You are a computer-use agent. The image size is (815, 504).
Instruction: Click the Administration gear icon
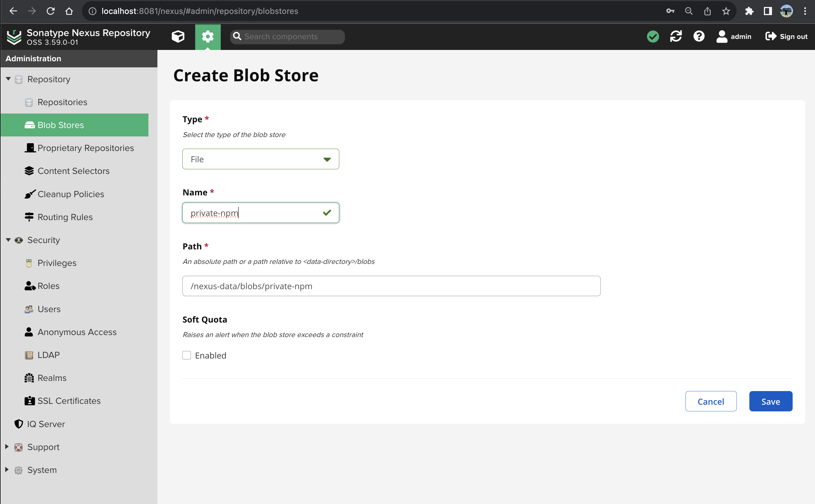[x=207, y=36]
